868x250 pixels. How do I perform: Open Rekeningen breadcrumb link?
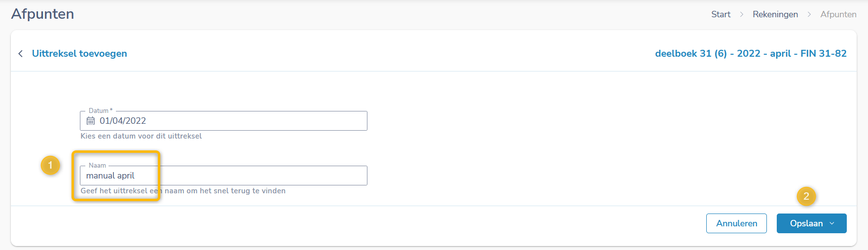775,14
